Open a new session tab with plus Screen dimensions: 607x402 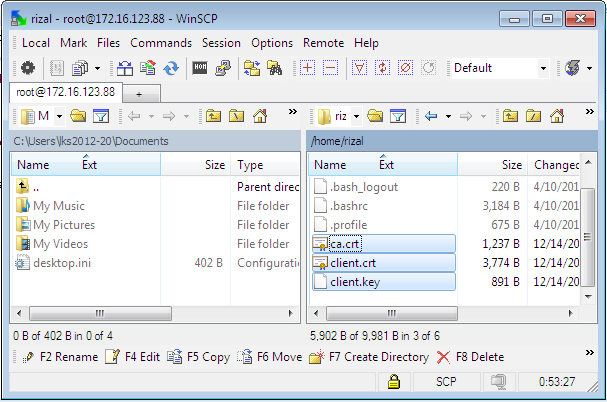click(x=139, y=94)
